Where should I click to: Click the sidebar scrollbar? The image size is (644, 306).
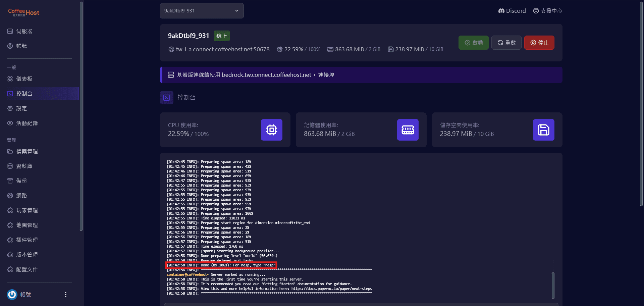tap(81, 116)
